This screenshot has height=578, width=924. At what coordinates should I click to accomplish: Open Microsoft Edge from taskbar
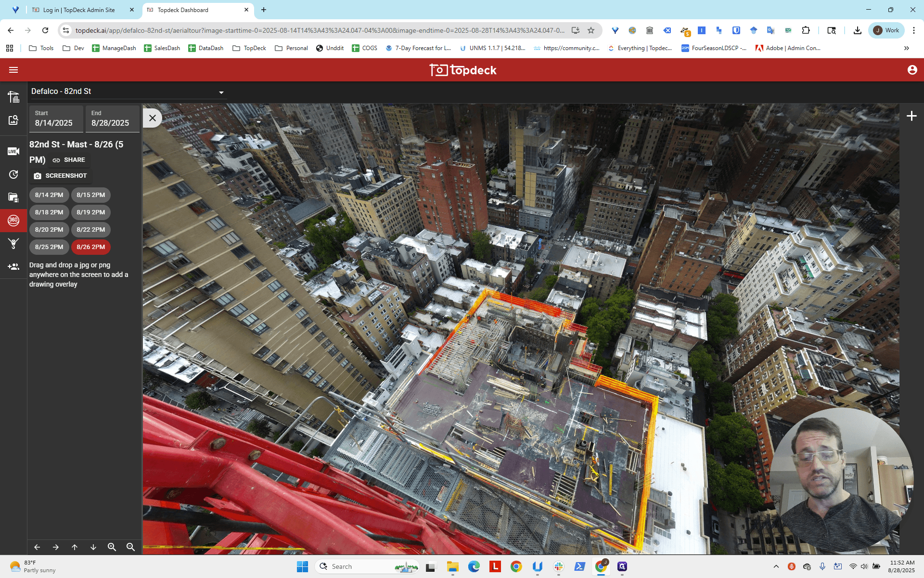(474, 566)
